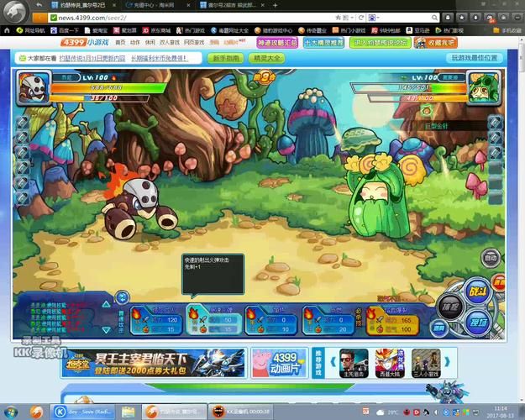Toggle the gray 自动 auto-battle button
This screenshot has width=525, height=420.
pyautogui.click(x=491, y=258)
